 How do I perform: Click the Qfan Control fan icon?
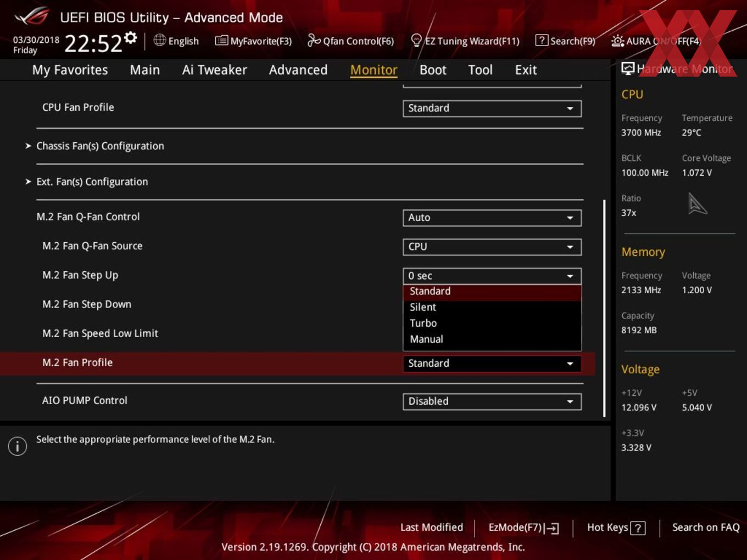[x=314, y=40]
